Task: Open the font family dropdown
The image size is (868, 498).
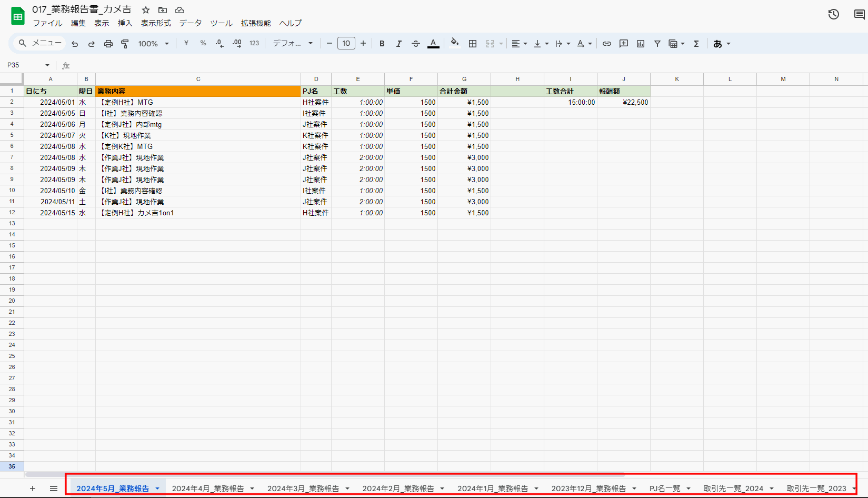Action: (293, 44)
